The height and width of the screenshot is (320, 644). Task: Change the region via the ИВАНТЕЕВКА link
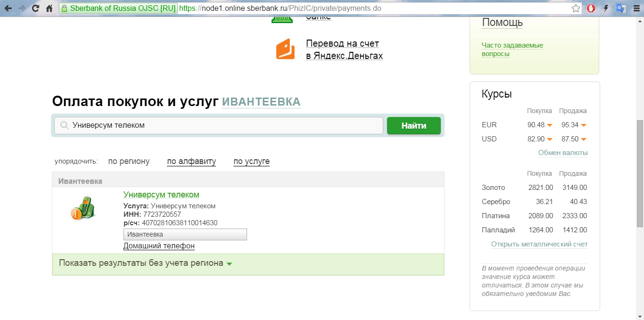(x=261, y=102)
